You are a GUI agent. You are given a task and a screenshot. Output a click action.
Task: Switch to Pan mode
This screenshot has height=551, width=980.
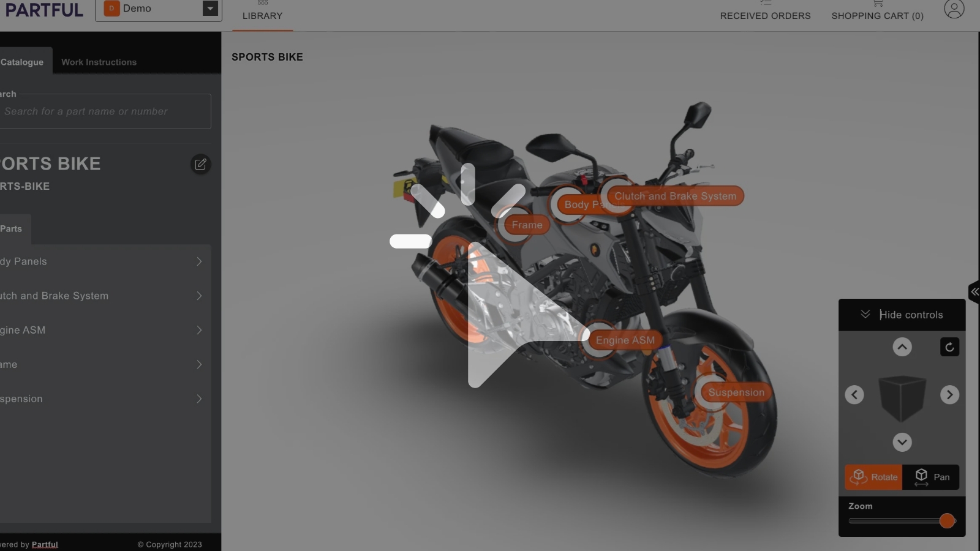coord(931,477)
